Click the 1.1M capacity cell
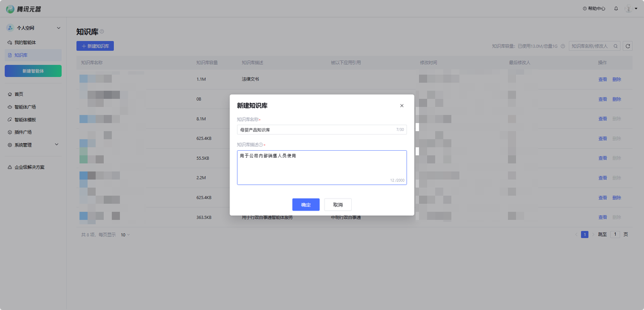644x310 pixels. [x=201, y=79]
